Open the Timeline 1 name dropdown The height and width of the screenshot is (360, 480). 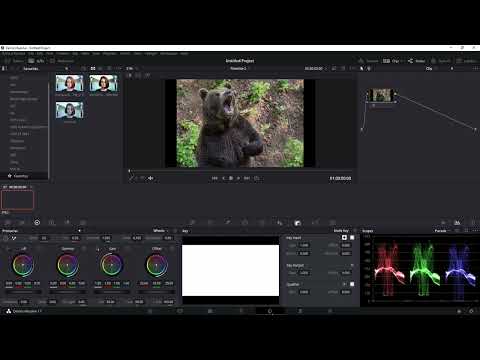239,68
